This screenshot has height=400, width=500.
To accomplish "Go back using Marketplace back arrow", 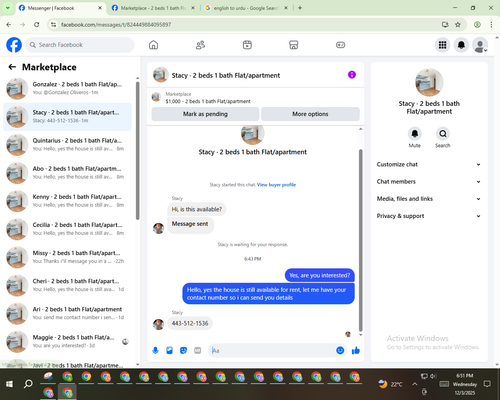I will pos(12,67).
